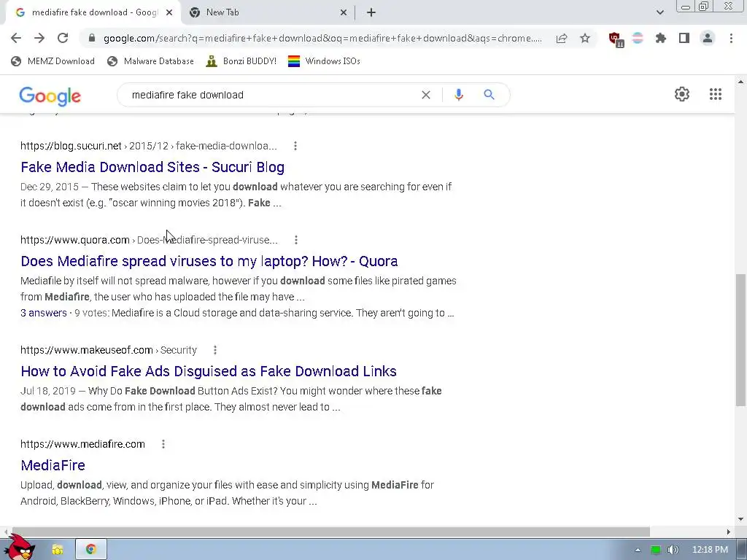Open options for Quora result
This screenshot has height=560, width=747.
[296, 240]
